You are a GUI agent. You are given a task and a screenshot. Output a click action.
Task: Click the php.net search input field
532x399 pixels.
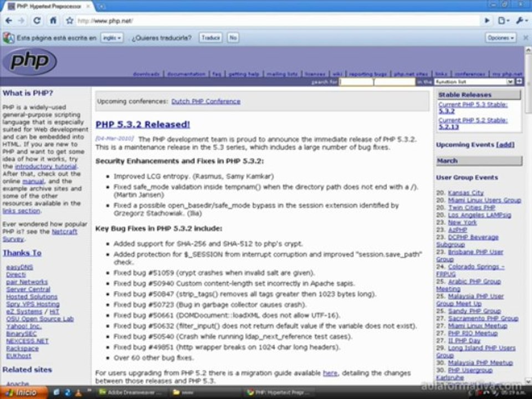click(x=377, y=81)
